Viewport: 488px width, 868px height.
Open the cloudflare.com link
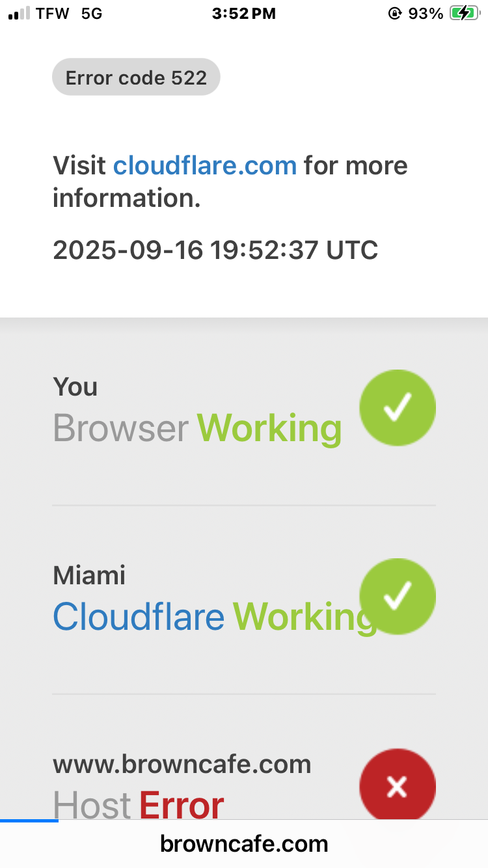point(204,165)
